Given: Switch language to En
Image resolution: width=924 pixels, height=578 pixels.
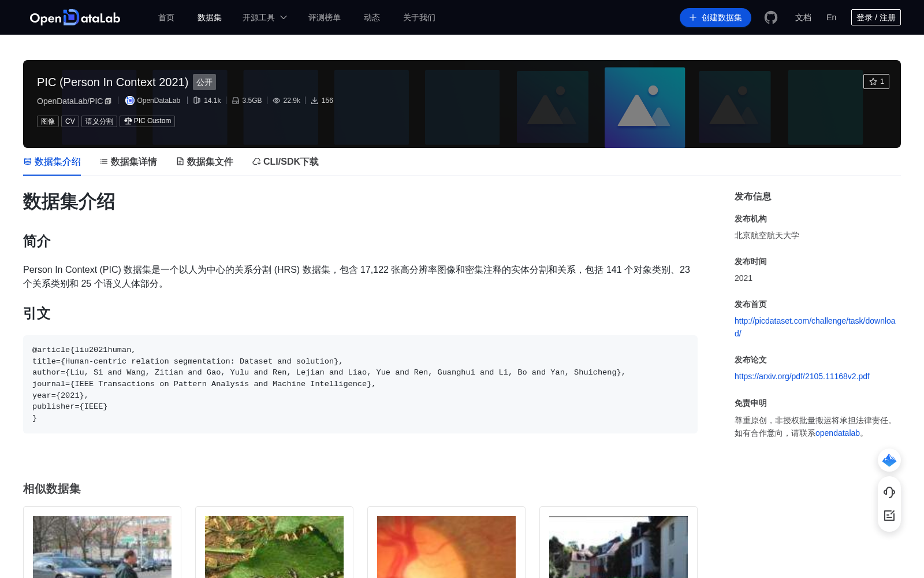Looking at the screenshot, I should pyautogui.click(x=832, y=17).
